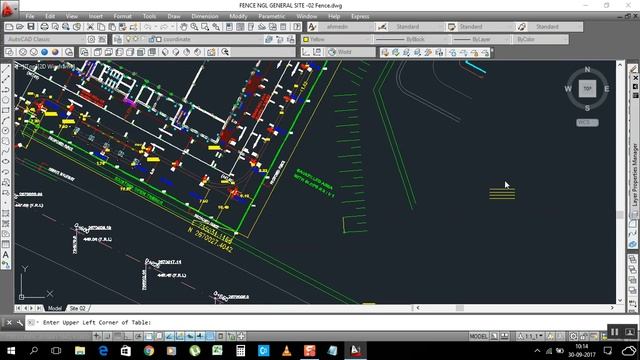Screen dimensions: 640x360
Task: Open the Parametric menu
Action: 272,16
